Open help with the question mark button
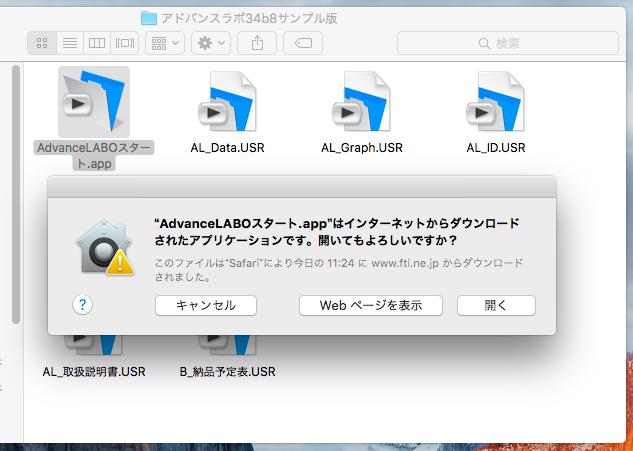The height and width of the screenshot is (451, 633). tap(82, 305)
